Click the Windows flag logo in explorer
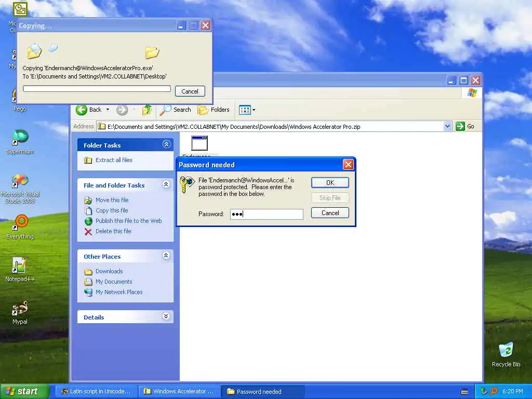 (472, 92)
